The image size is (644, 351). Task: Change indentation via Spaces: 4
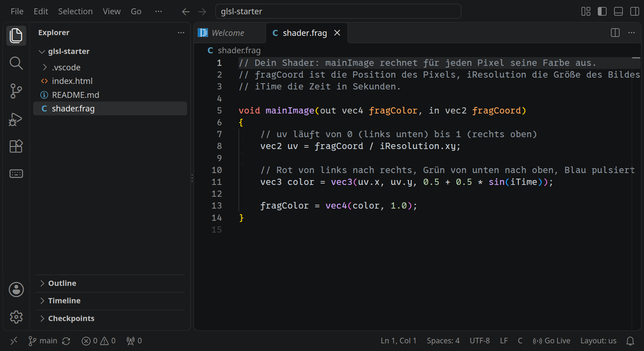443,341
